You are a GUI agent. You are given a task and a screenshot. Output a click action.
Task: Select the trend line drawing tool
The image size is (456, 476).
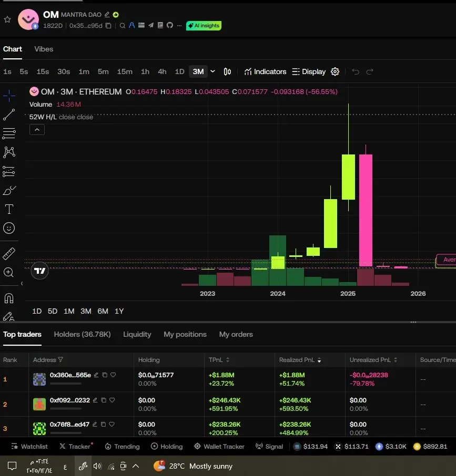(x=9, y=115)
